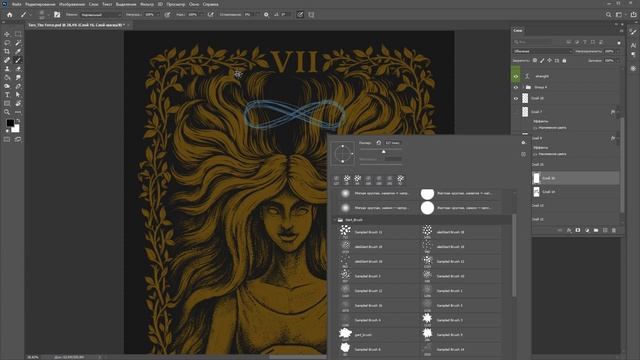Open the Окно menu
The height and width of the screenshot is (360, 640).
(194, 4)
